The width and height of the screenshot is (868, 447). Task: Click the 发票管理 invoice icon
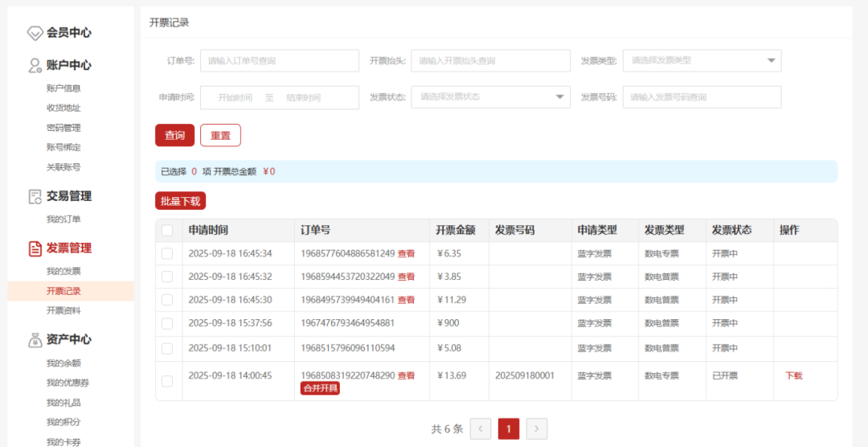pos(35,248)
